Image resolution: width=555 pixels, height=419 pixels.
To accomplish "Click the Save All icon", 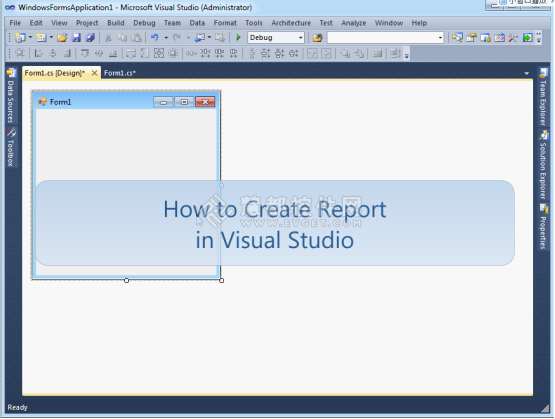I will 91,38.
